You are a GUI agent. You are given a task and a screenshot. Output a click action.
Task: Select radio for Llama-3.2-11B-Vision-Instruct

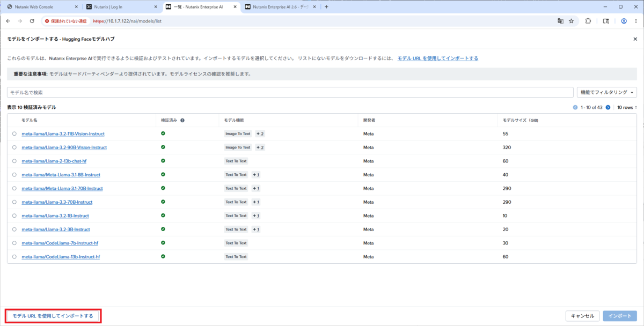pos(14,134)
